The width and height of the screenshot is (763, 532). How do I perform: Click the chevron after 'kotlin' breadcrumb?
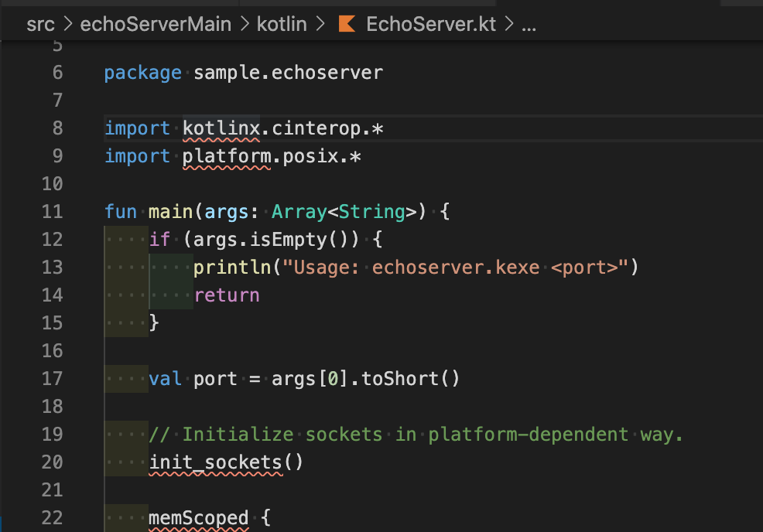(x=320, y=24)
